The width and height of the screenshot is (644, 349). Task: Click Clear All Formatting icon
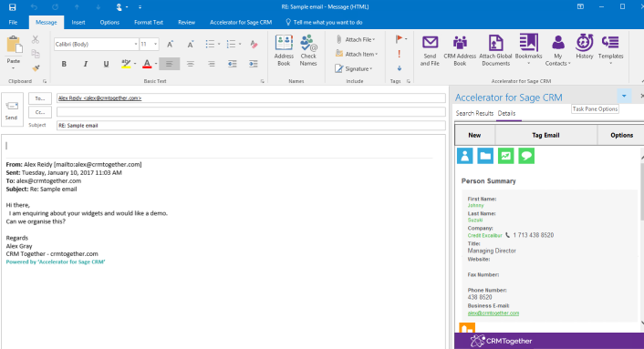[254, 44]
